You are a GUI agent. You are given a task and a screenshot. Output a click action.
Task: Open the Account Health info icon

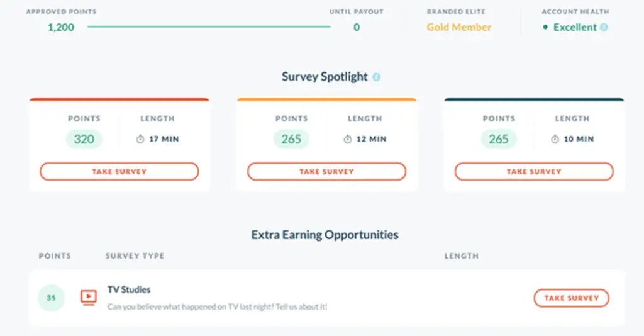[604, 27]
